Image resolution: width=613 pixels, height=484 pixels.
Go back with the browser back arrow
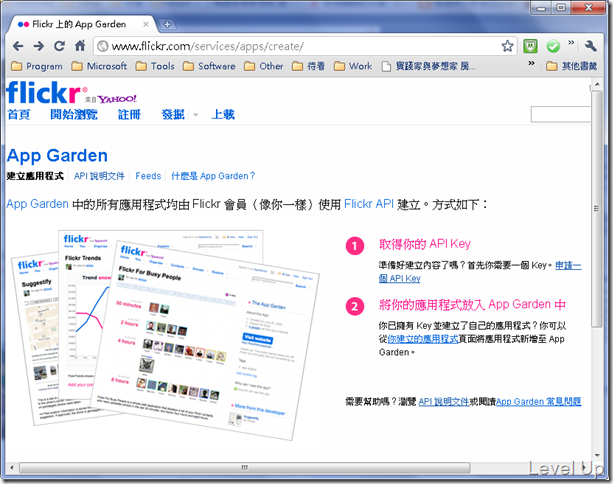coord(18,46)
